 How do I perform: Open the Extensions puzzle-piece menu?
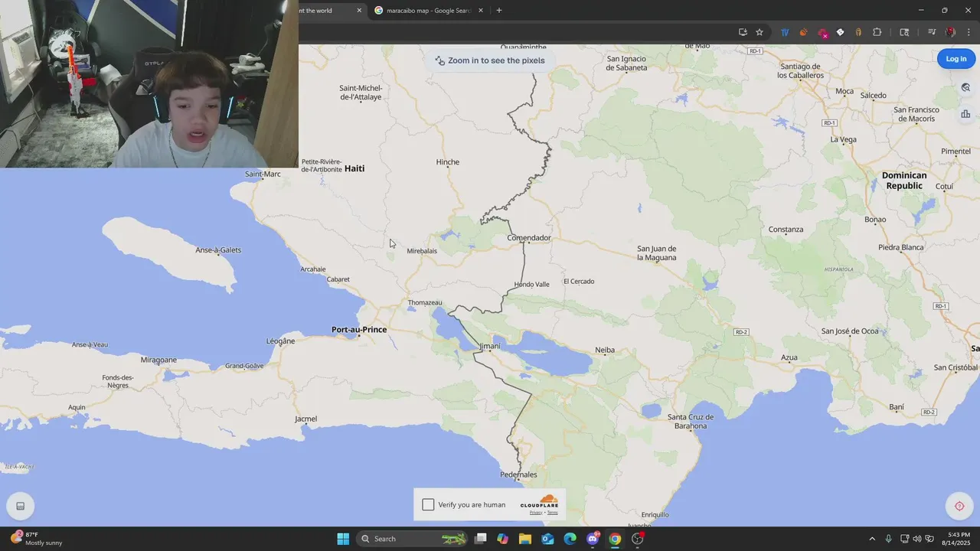coord(877,32)
